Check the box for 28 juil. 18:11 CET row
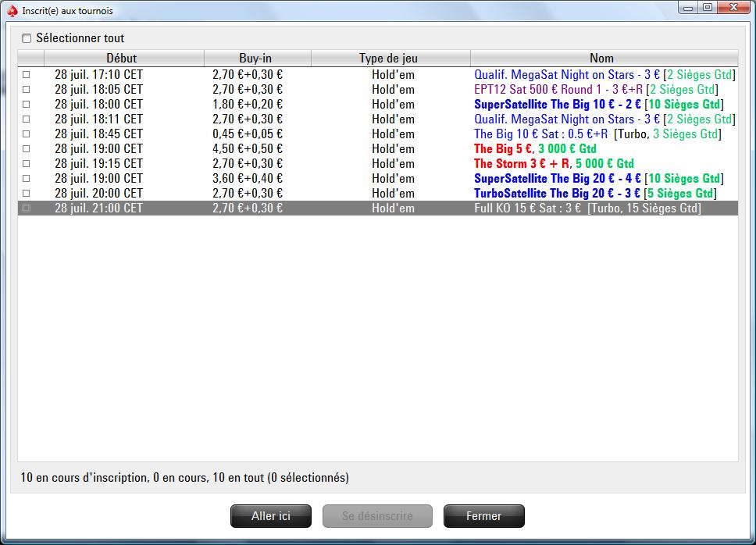Screen dimensions: 756x545 [26, 119]
